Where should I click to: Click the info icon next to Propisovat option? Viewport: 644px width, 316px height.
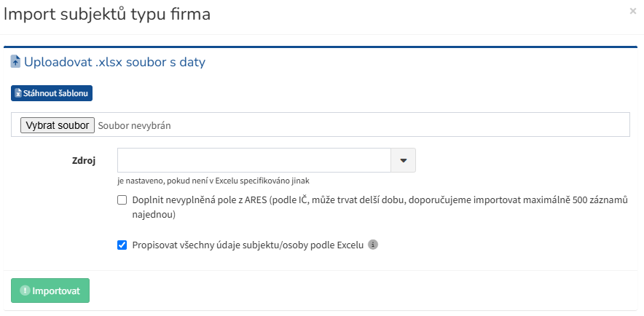pos(372,245)
